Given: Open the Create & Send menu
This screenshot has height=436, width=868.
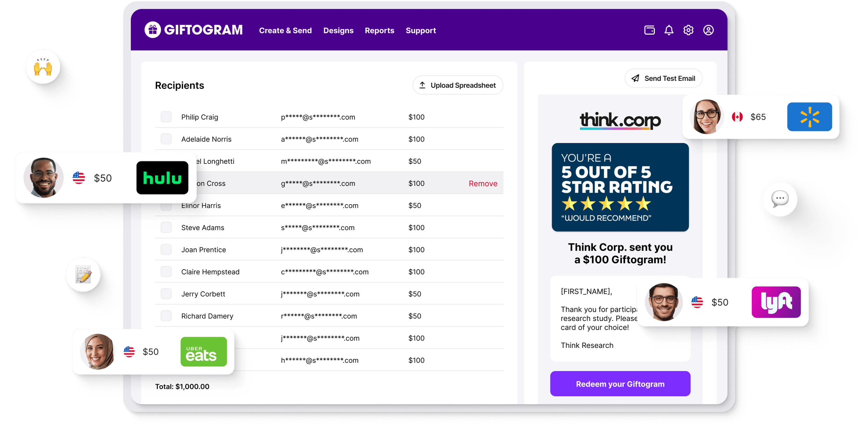Looking at the screenshot, I should pyautogui.click(x=285, y=30).
